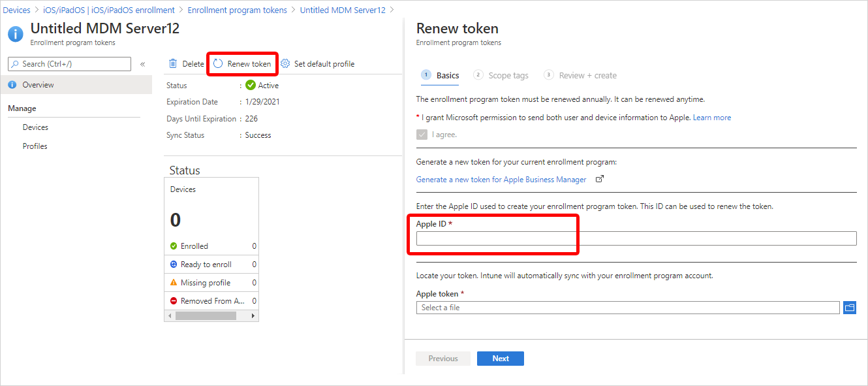Click the green Active status checkmark icon
Viewport: 868px width, 386px height.
[251, 86]
